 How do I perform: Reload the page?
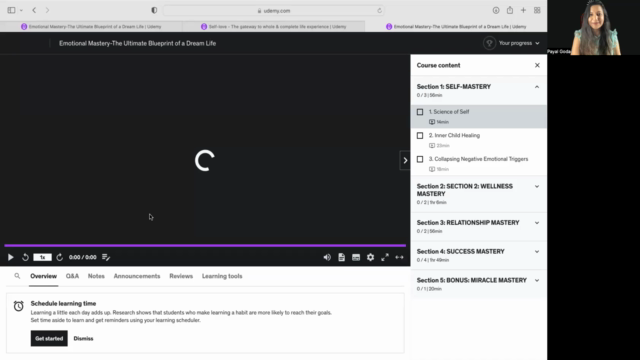click(379, 11)
